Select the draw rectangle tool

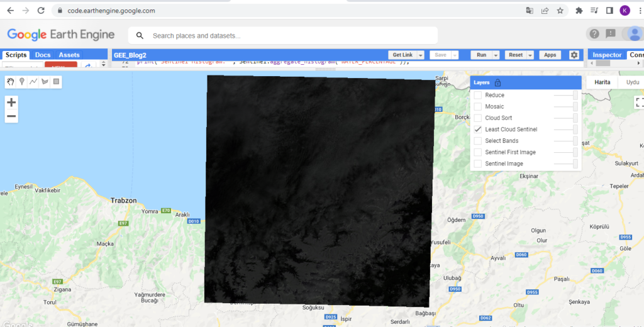pos(56,82)
